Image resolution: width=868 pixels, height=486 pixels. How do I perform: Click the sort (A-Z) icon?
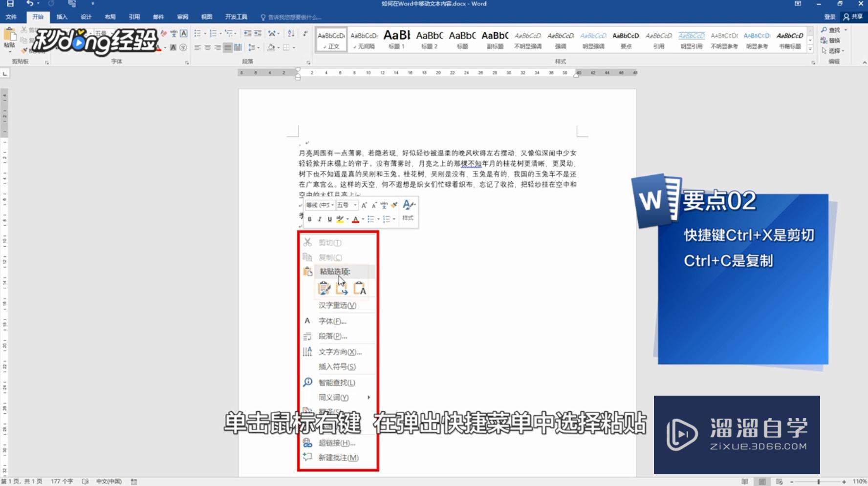(291, 33)
